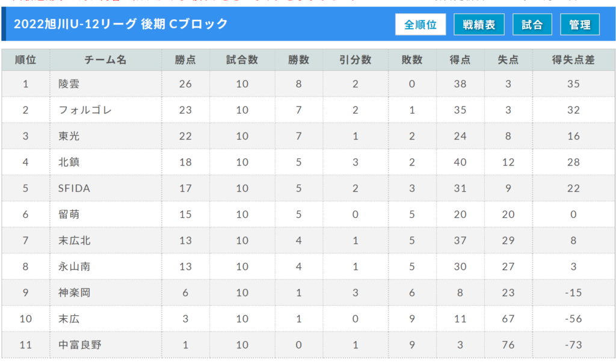
Task: Click the チーム名 column header
Action: 106,60
